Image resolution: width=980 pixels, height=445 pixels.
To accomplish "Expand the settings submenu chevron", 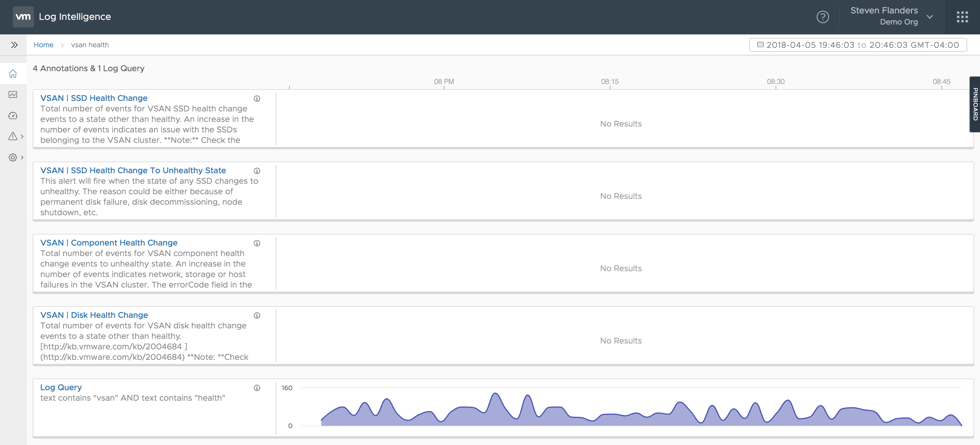I will tap(22, 157).
